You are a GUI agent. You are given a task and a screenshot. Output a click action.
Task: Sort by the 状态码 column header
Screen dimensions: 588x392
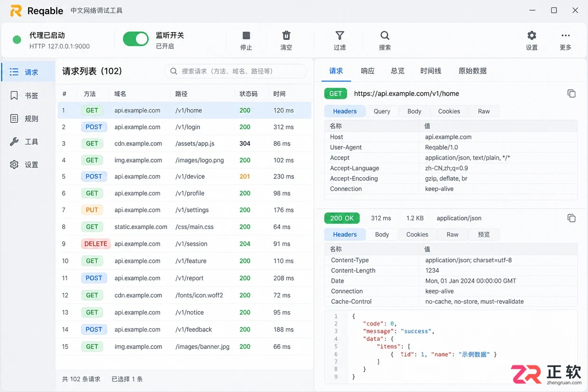pos(248,94)
